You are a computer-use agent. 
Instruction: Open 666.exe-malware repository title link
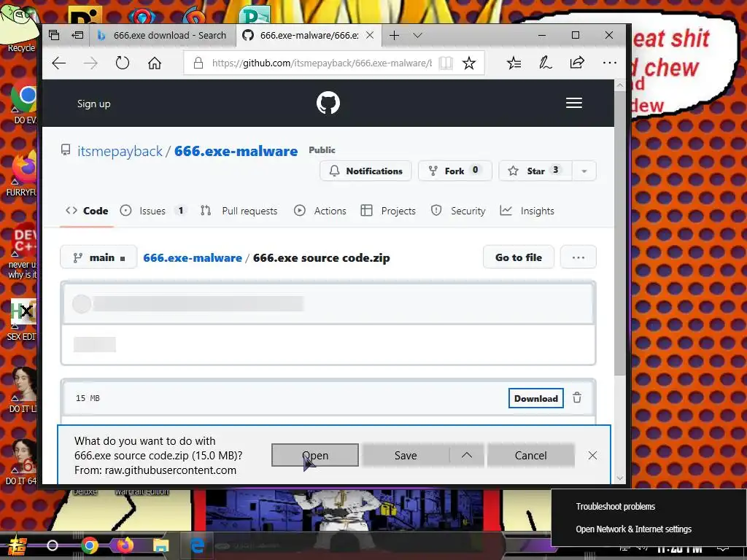click(x=236, y=151)
